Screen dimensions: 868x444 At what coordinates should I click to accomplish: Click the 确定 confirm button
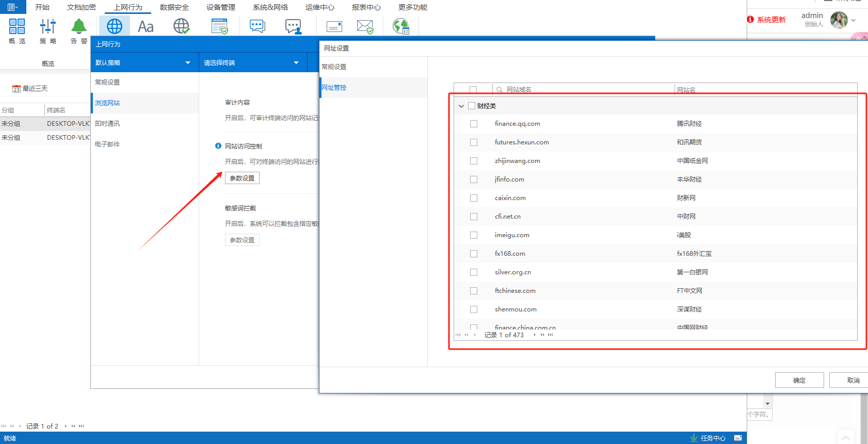click(x=799, y=380)
